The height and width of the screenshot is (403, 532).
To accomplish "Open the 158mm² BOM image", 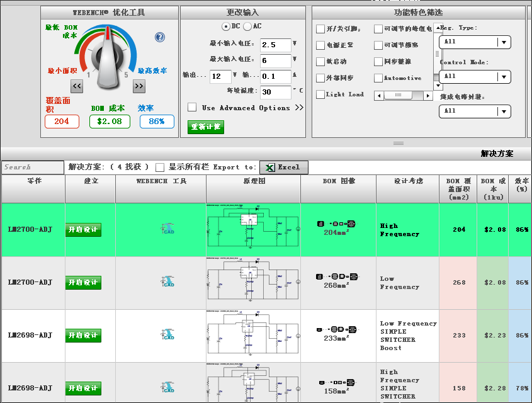I will tap(337, 387).
